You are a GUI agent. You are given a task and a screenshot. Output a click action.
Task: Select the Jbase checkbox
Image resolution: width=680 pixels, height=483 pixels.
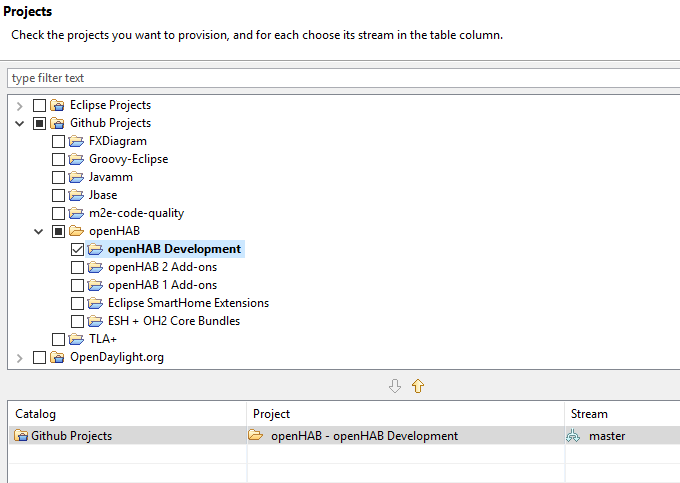tap(58, 196)
